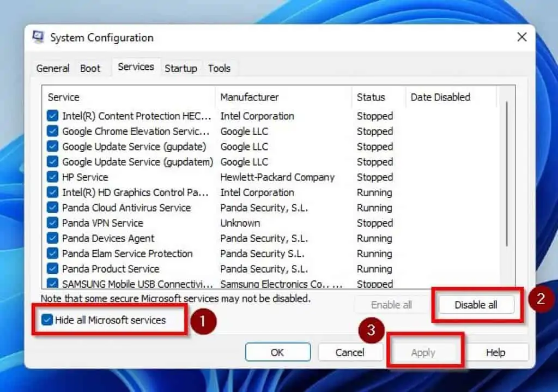
Task: Sort list by Status column header
Action: coord(371,97)
